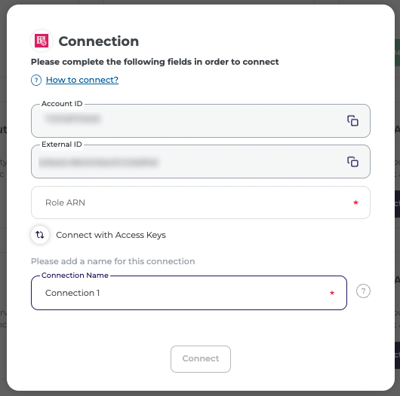400x396 pixels.
Task: Click the swap arrows icon for Access Keys
Action: click(x=40, y=235)
